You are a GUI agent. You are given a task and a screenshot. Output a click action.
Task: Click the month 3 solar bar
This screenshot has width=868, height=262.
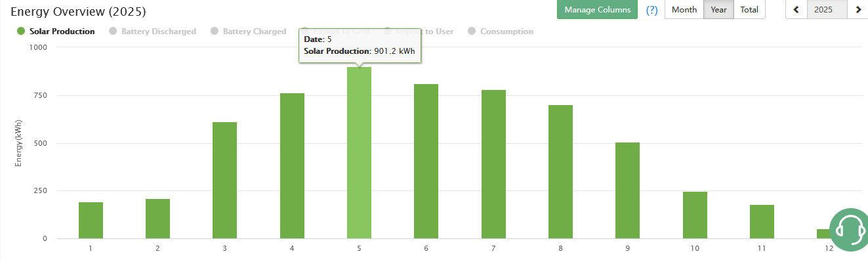(x=224, y=180)
